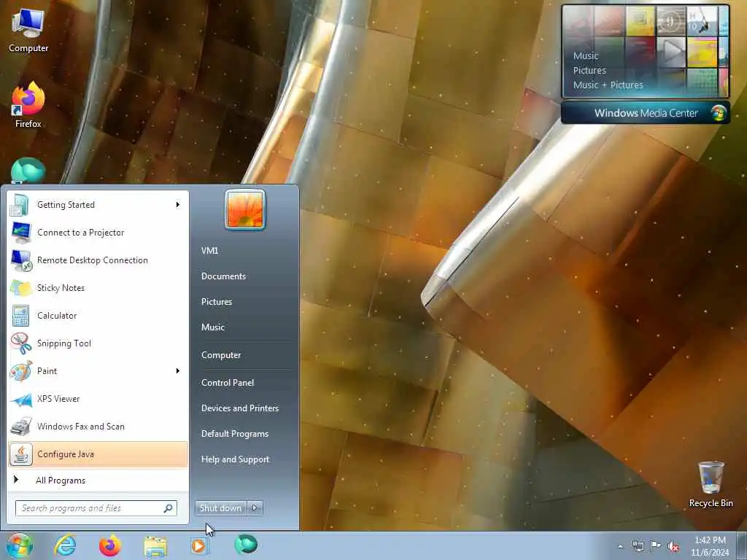The image size is (747, 560).
Task: Open Documents from Start menu
Action: [x=223, y=276]
